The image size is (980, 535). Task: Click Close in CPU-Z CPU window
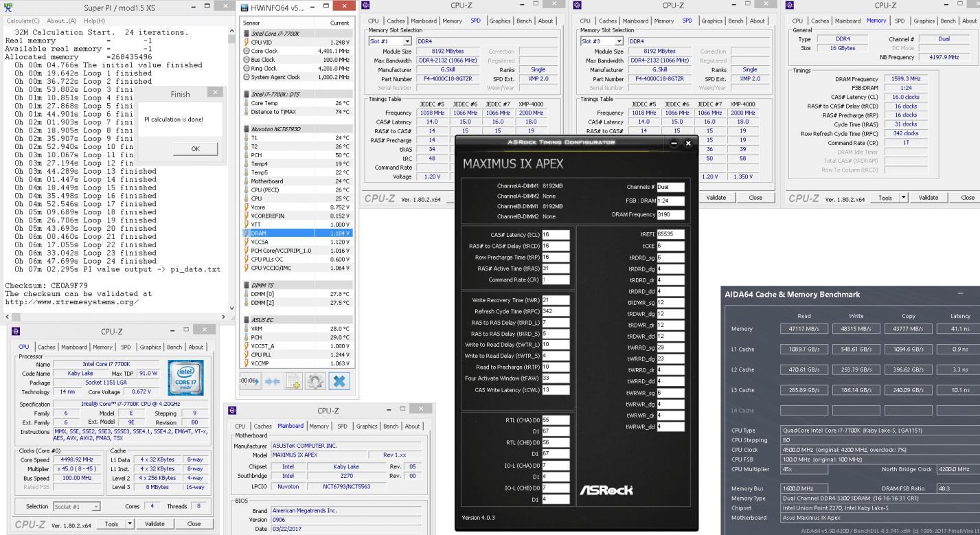tap(194, 523)
